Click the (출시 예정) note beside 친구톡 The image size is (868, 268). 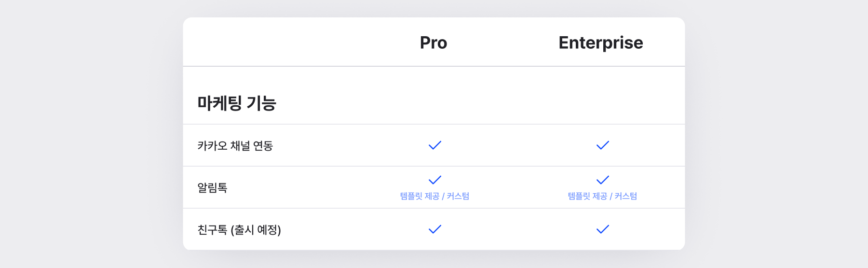pos(256,230)
